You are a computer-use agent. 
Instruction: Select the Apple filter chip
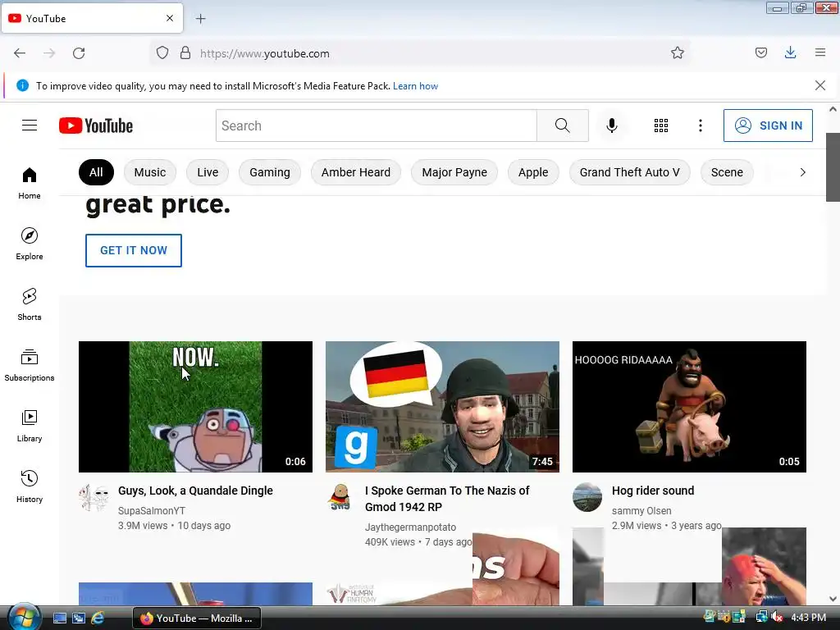click(533, 172)
